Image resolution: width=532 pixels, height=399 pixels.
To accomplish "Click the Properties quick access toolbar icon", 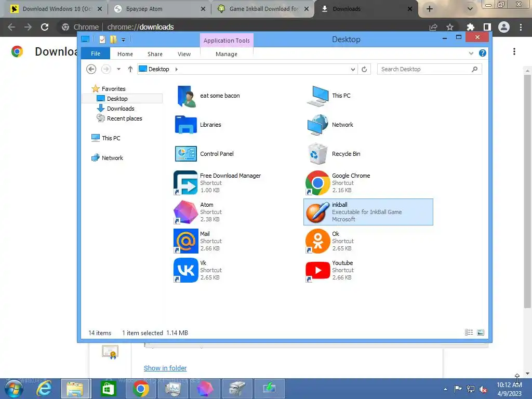I will [102, 39].
